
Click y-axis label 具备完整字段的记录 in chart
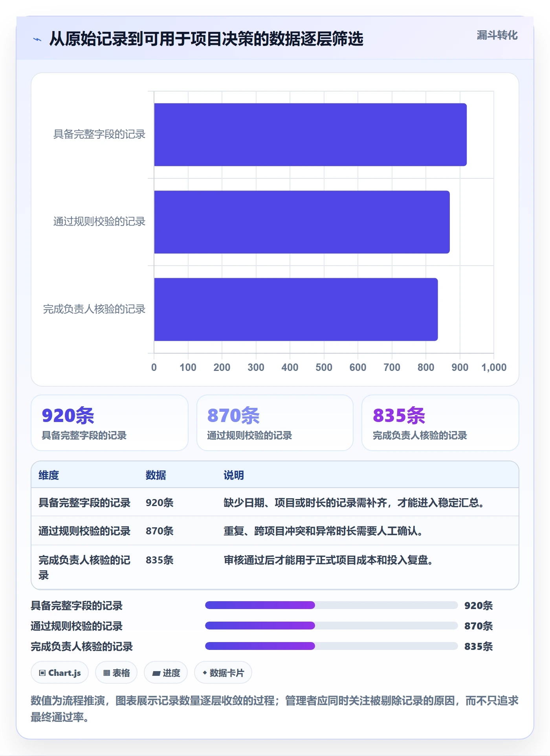[x=99, y=134]
